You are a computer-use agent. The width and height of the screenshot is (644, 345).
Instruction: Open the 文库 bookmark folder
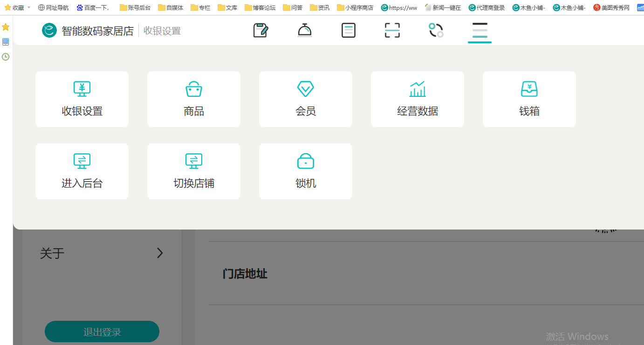coord(227,7)
